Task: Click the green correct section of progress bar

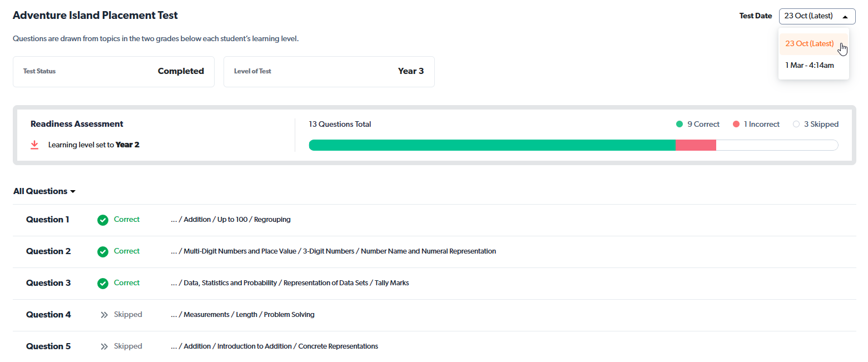Action: (x=492, y=145)
